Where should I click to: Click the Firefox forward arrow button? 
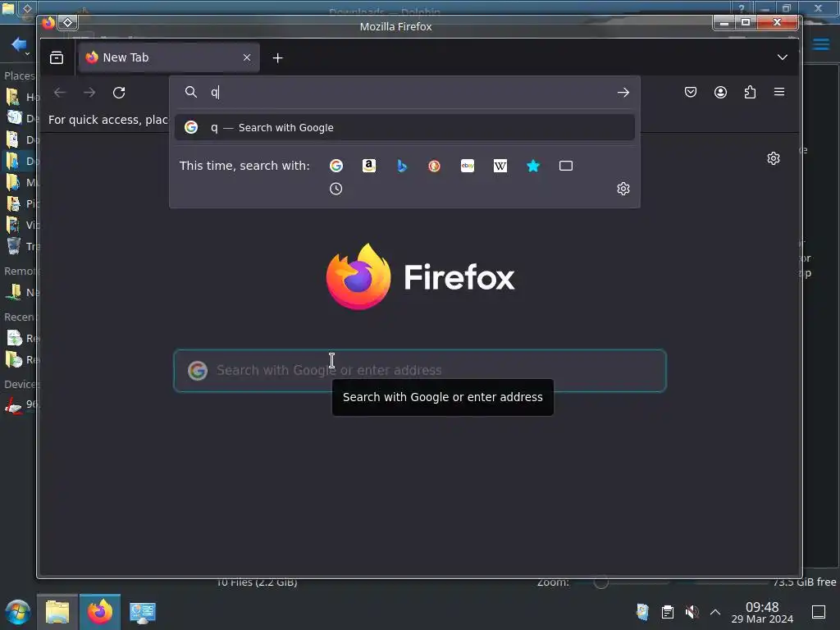point(89,93)
